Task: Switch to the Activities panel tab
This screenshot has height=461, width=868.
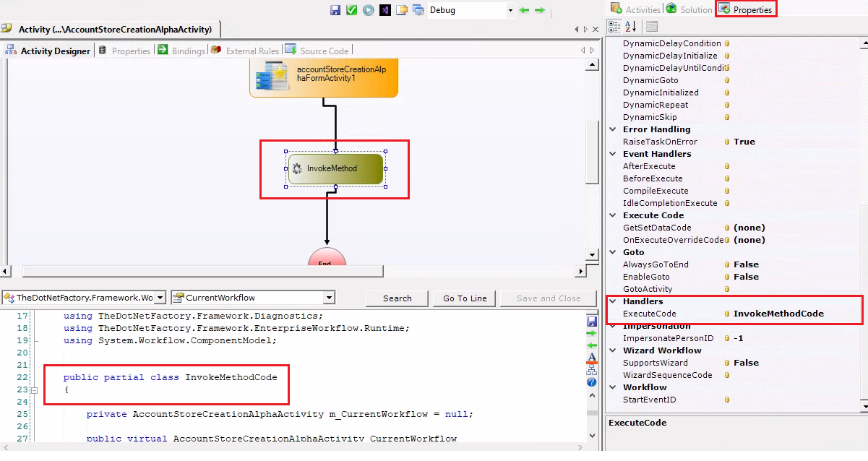Action: point(635,9)
